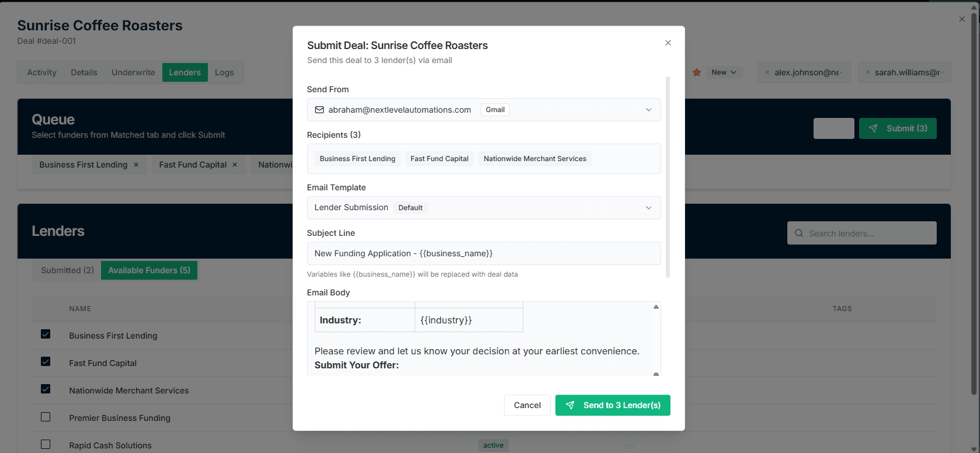Click the paper-plane icon on Submit (3) button

(874, 128)
